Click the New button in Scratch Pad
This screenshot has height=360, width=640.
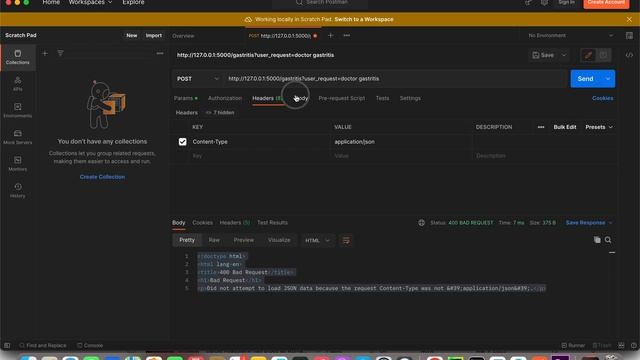[131, 36]
